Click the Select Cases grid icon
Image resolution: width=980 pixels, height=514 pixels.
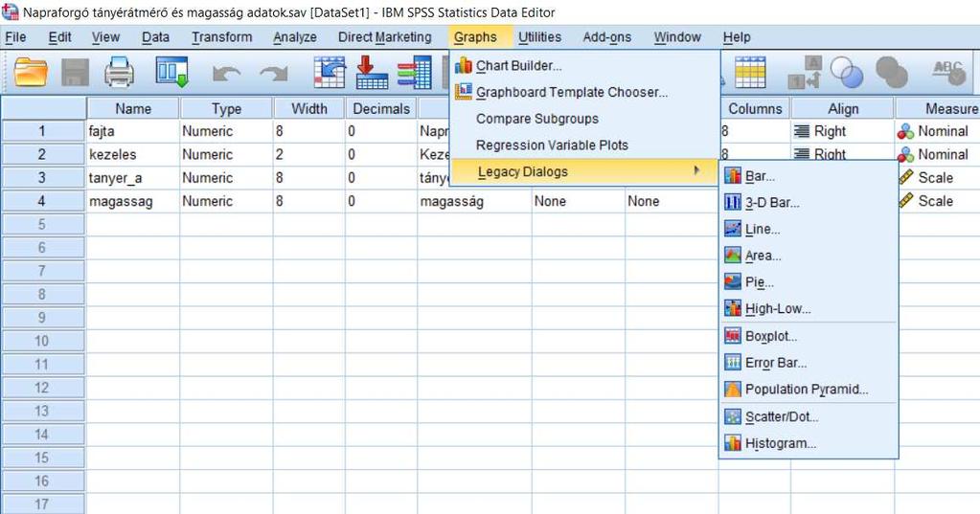(750, 73)
